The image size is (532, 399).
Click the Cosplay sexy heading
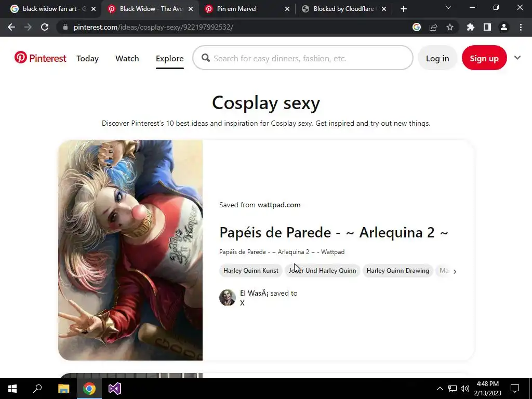pos(266,103)
